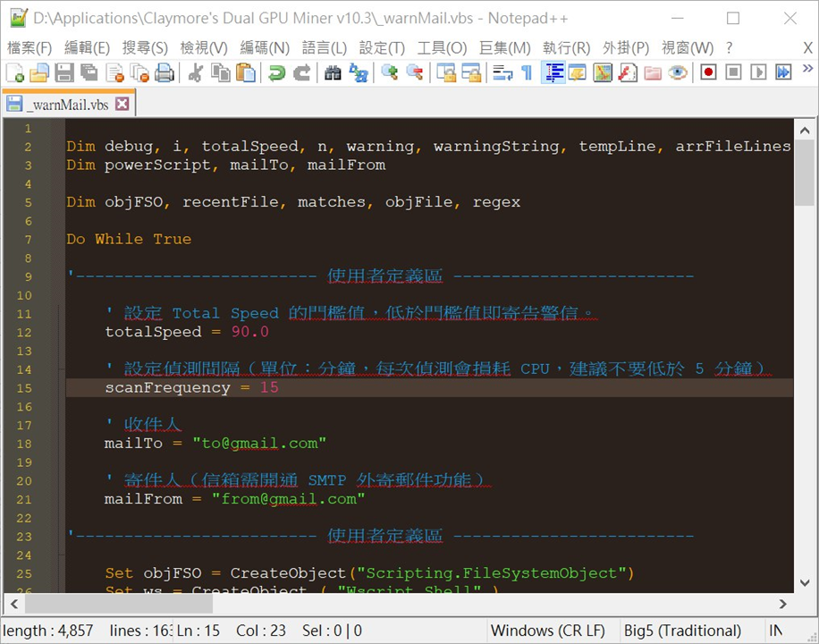Click the user-defined language icon
The image size is (819, 644).
click(x=578, y=72)
